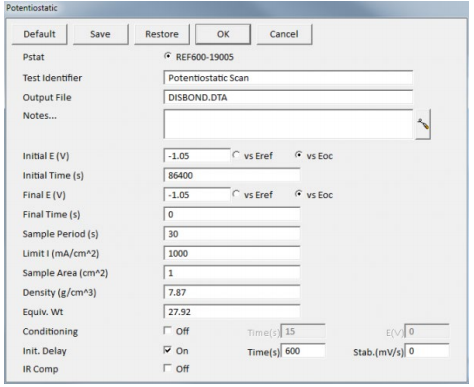Viewport: 474px width, 387px height.
Task: Click the Output File label
Action: pos(47,97)
